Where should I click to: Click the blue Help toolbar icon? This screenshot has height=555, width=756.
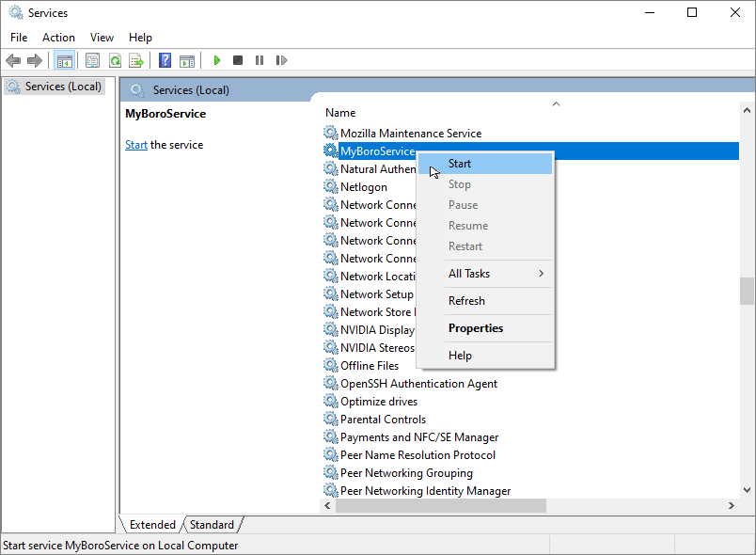[x=165, y=60]
